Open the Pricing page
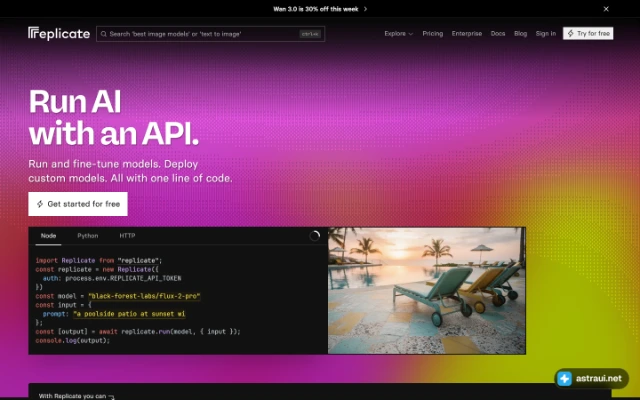Viewport: 640px width, 400px height. pos(433,34)
